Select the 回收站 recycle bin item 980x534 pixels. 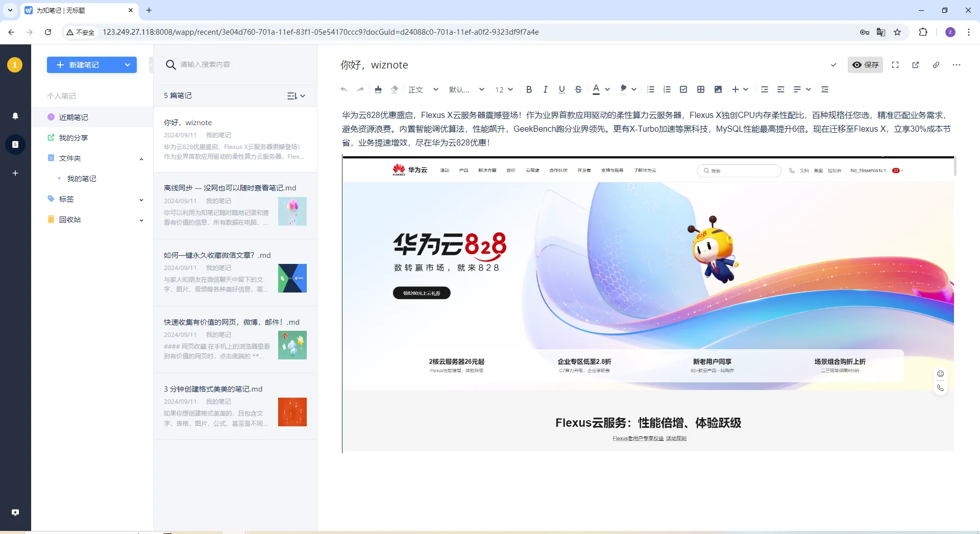coord(70,219)
